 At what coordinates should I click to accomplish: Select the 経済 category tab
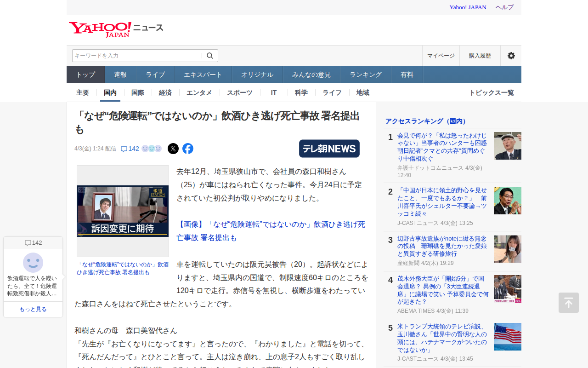(x=165, y=92)
